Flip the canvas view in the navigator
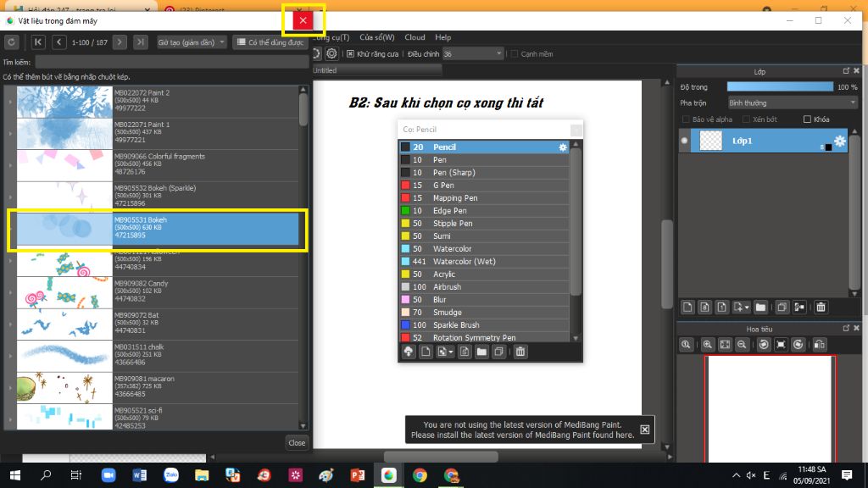This screenshot has width=868, height=488. 820,344
